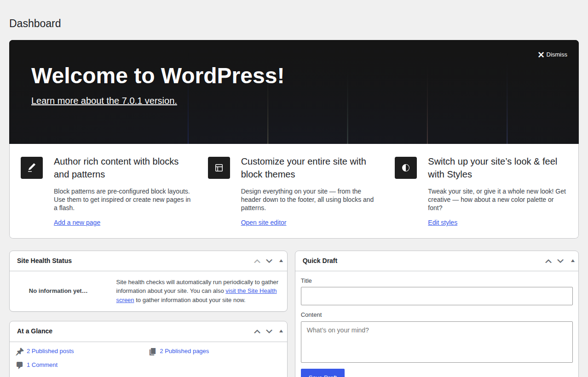Click the half-circle Styles icon

click(406, 168)
